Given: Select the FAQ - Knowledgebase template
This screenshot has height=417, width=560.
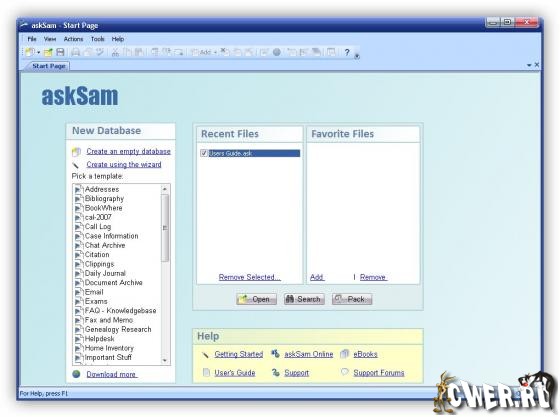Looking at the screenshot, I should [x=120, y=311].
